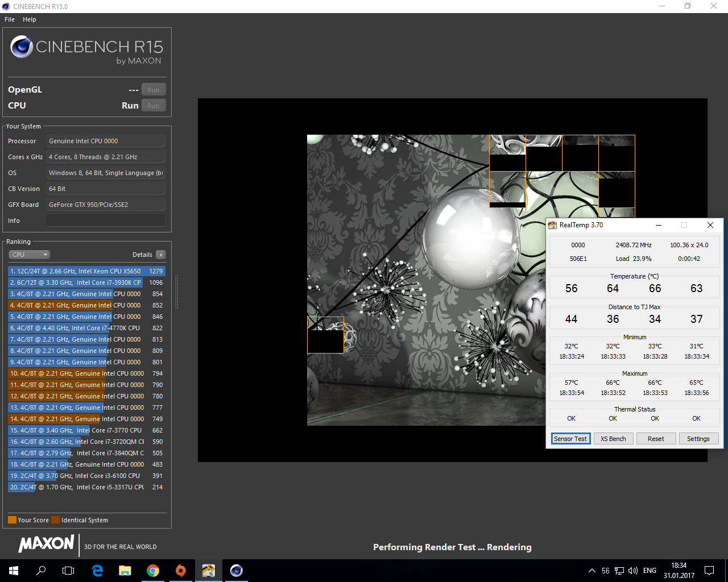This screenshot has width=728, height=582.
Task: Click the Sensor Test button in RealTemp
Action: coord(570,439)
